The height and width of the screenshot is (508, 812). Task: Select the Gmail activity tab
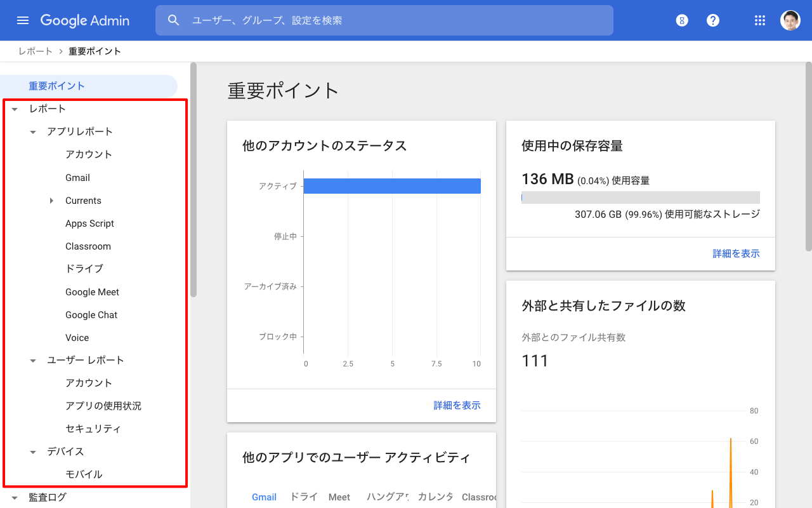(264, 497)
